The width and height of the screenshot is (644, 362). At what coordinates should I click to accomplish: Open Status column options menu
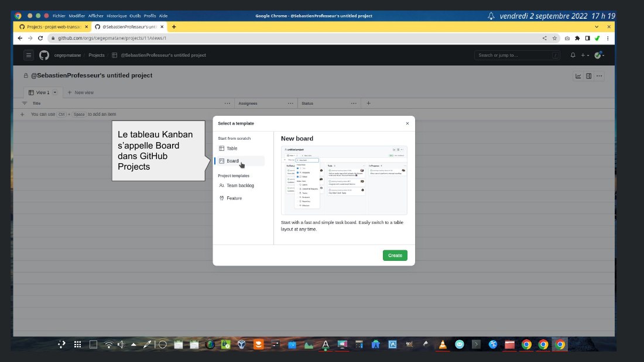tap(354, 104)
